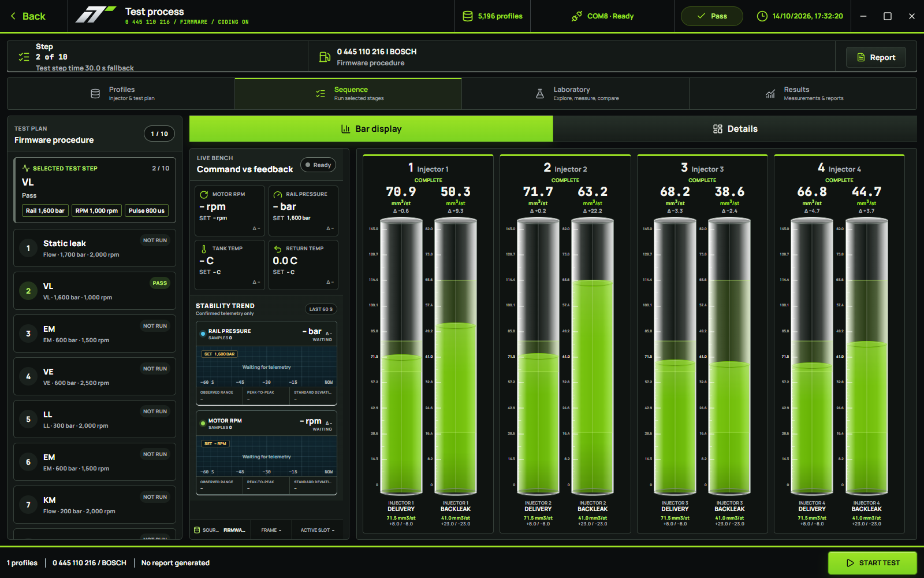Select step 7 KM in the test plan
This screenshot has width=924, height=578.
tap(95, 505)
